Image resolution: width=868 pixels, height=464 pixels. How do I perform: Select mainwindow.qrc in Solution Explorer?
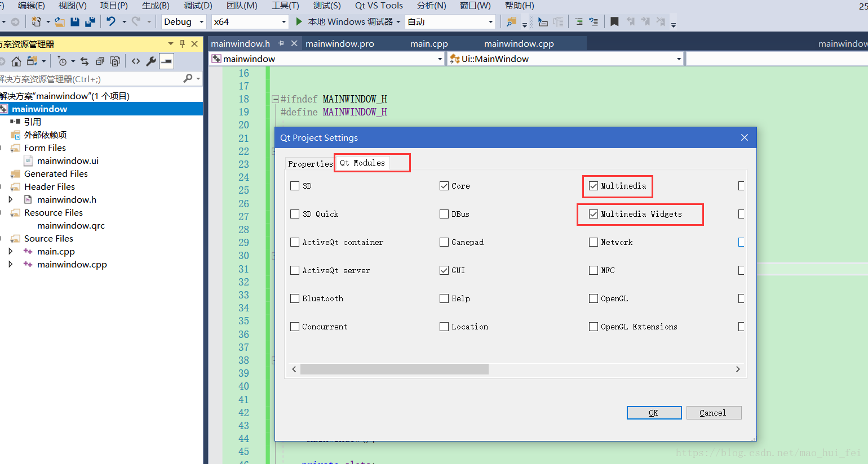coord(71,225)
